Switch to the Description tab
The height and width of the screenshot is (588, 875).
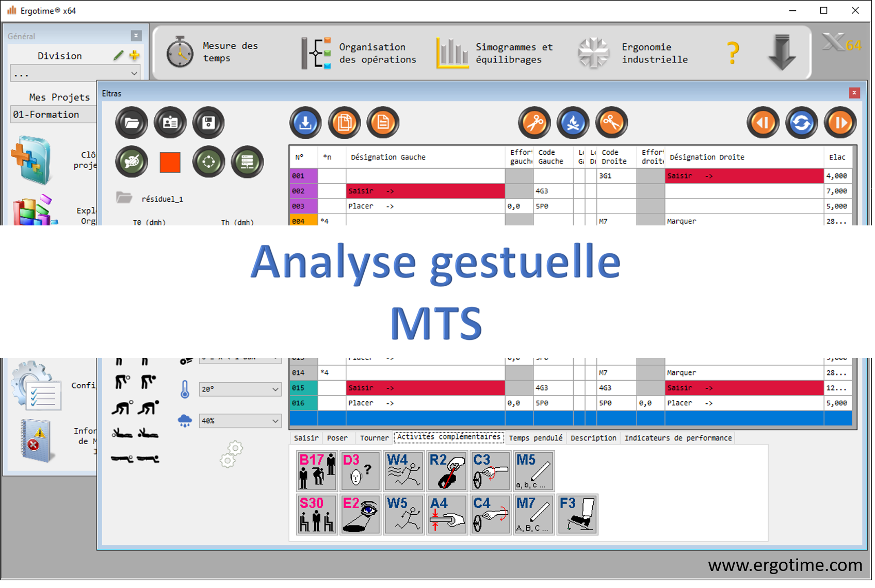coord(593,438)
